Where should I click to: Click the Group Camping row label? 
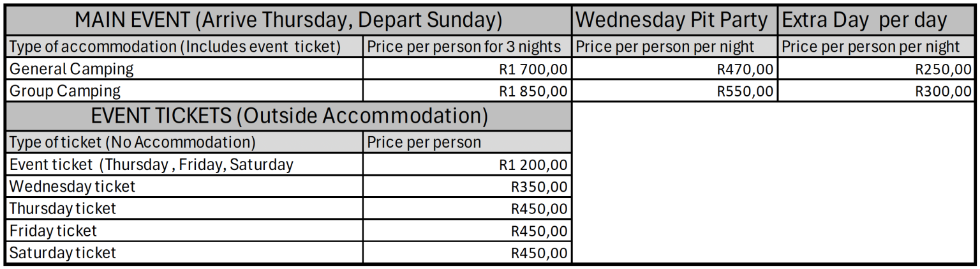tap(64, 91)
